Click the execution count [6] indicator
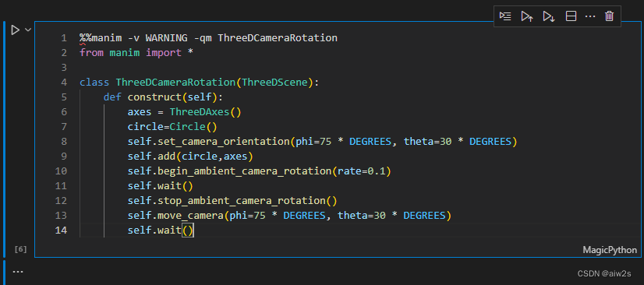Screen dimensions: 644x285 pos(20,249)
